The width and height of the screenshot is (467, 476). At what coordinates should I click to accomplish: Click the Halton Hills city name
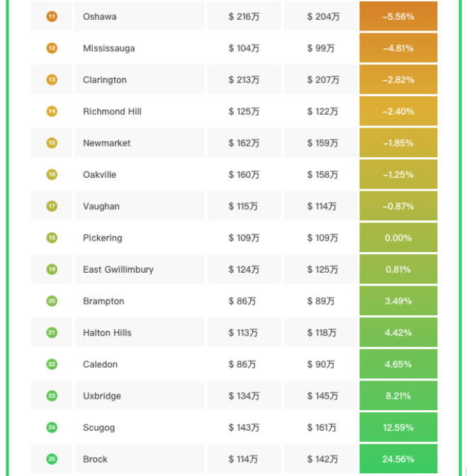[107, 333]
